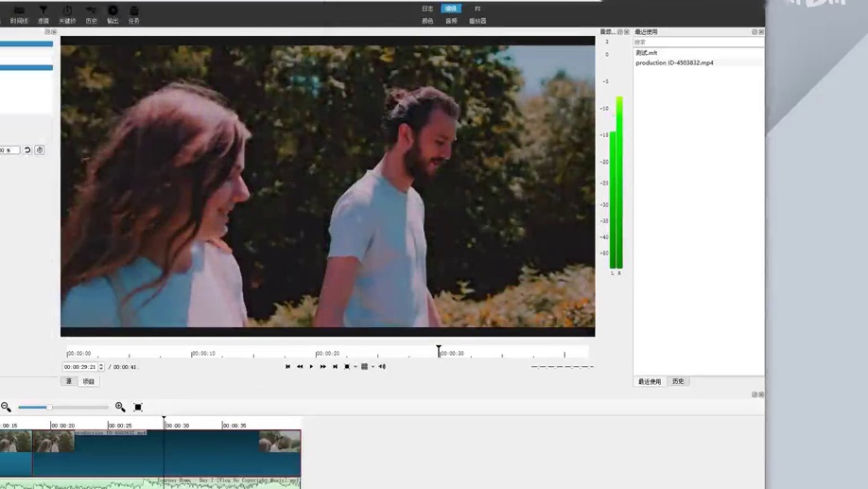Open the Filters (滤镜) funnel icon

[x=43, y=14]
